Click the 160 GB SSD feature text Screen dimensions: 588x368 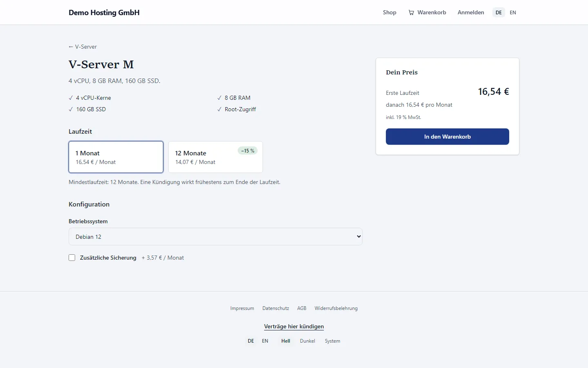point(91,109)
